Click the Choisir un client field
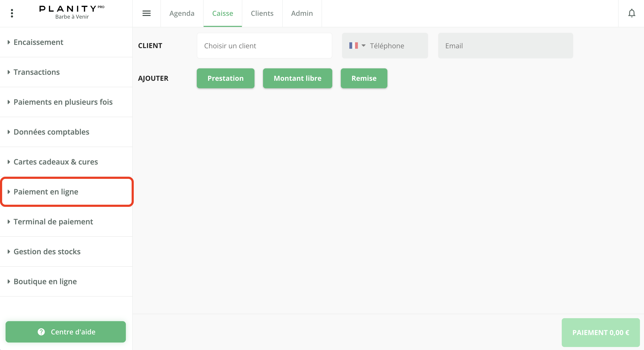Image resolution: width=644 pixels, height=350 pixels. tap(264, 46)
